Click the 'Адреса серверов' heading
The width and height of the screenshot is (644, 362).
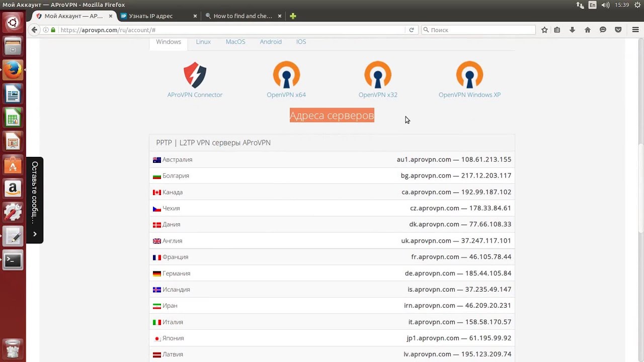pos(332,115)
